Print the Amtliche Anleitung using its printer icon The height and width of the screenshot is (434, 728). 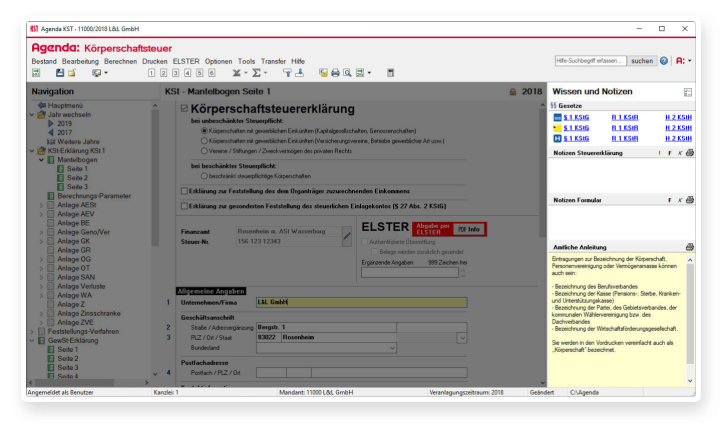click(x=689, y=247)
